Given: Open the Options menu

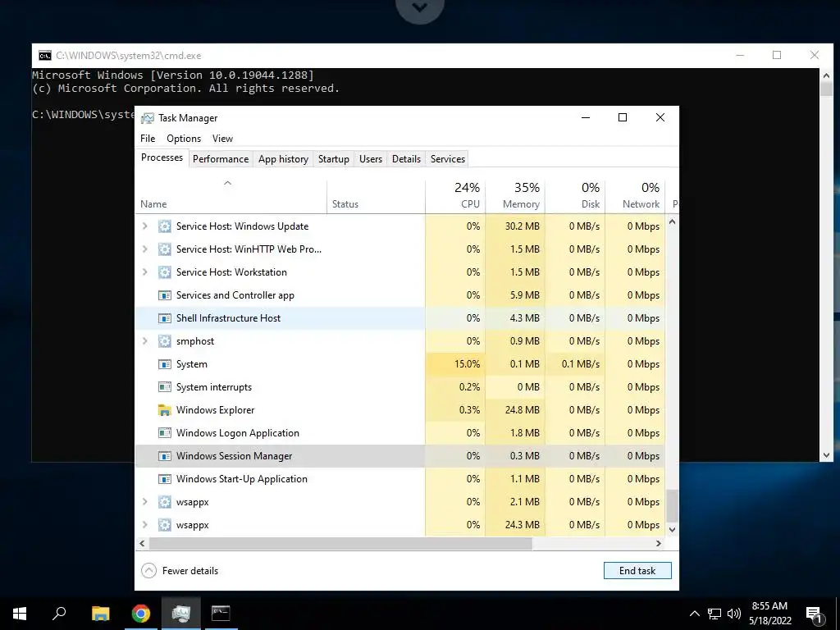Looking at the screenshot, I should pyautogui.click(x=184, y=138).
